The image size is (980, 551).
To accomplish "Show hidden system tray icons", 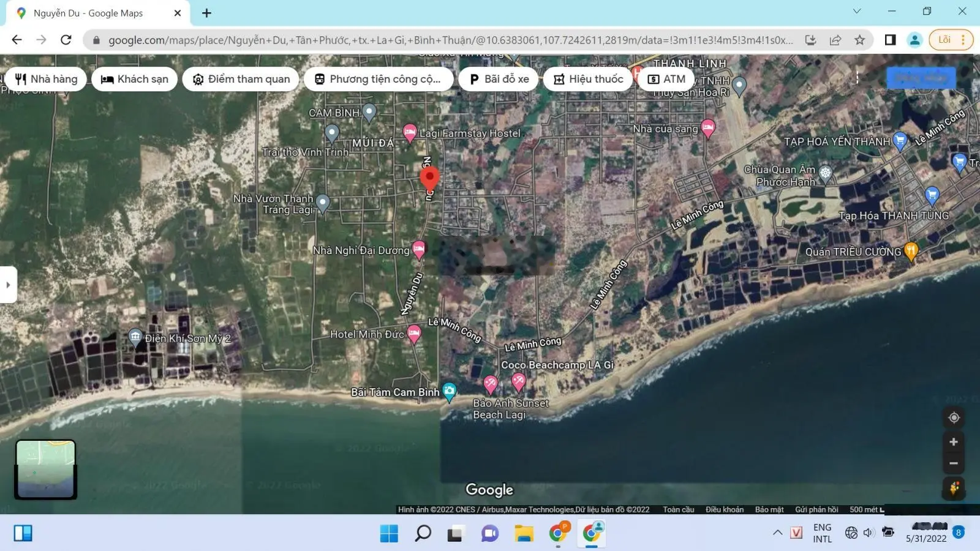I will [777, 533].
